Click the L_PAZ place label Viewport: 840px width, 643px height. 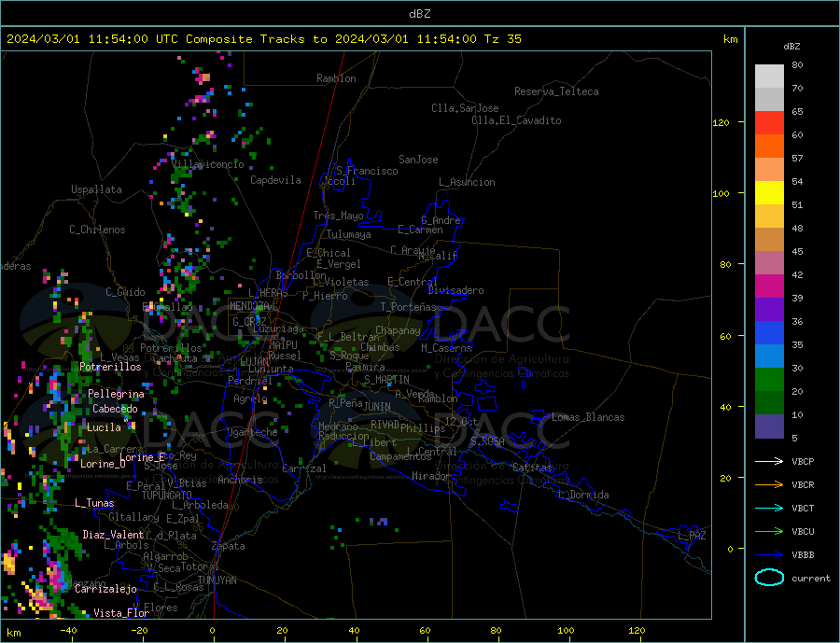tap(692, 536)
